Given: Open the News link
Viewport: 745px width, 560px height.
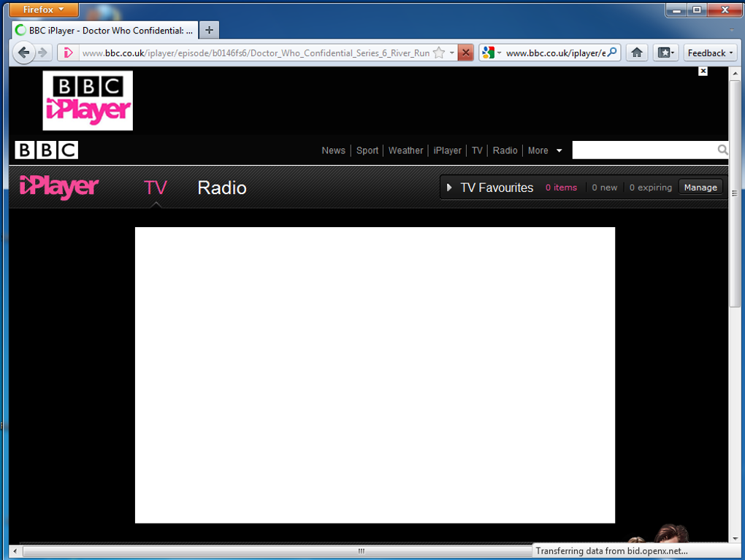Looking at the screenshot, I should click(x=333, y=150).
